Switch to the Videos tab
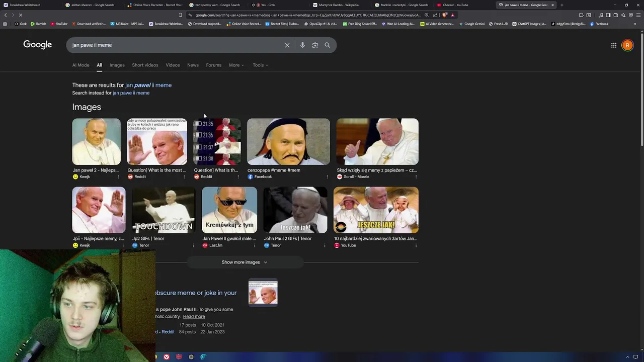The image size is (644, 362). click(x=173, y=65)
